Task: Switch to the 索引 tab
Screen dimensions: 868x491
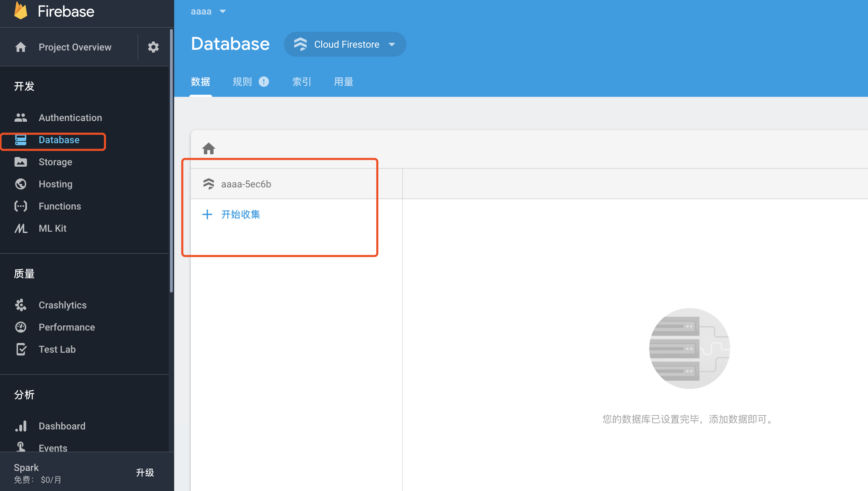Action: pos(302,82)
